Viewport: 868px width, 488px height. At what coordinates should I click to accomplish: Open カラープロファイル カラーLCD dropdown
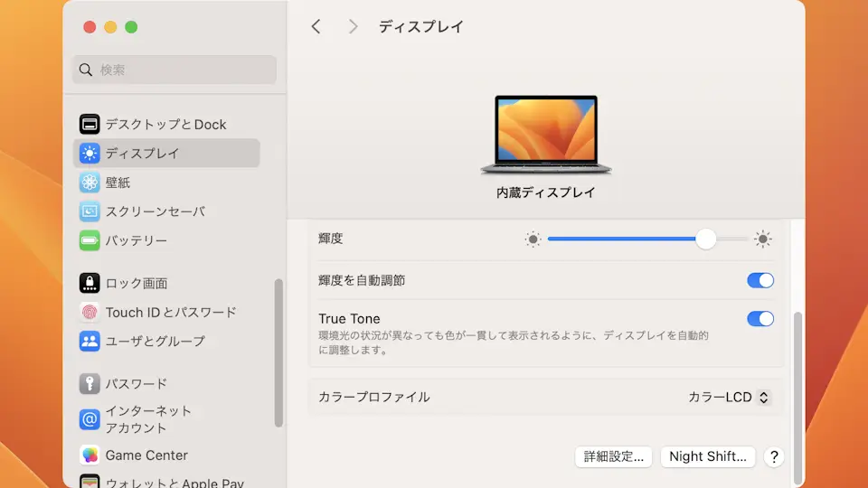coord(729,397)
